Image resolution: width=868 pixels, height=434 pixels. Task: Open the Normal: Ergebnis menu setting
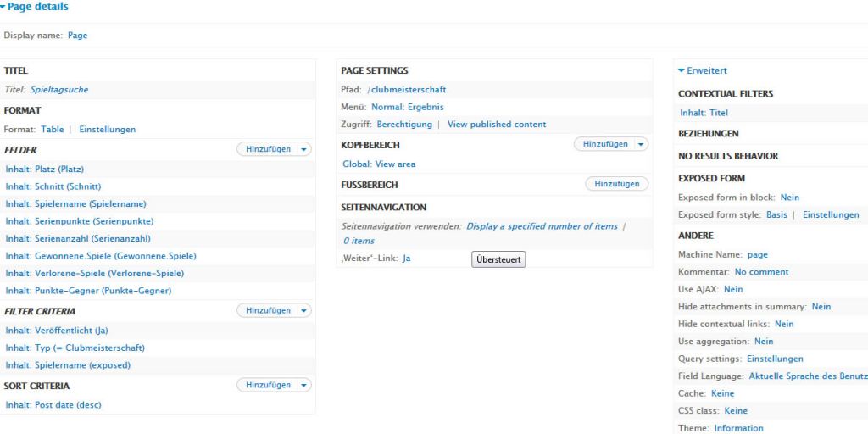coord(407,108)
